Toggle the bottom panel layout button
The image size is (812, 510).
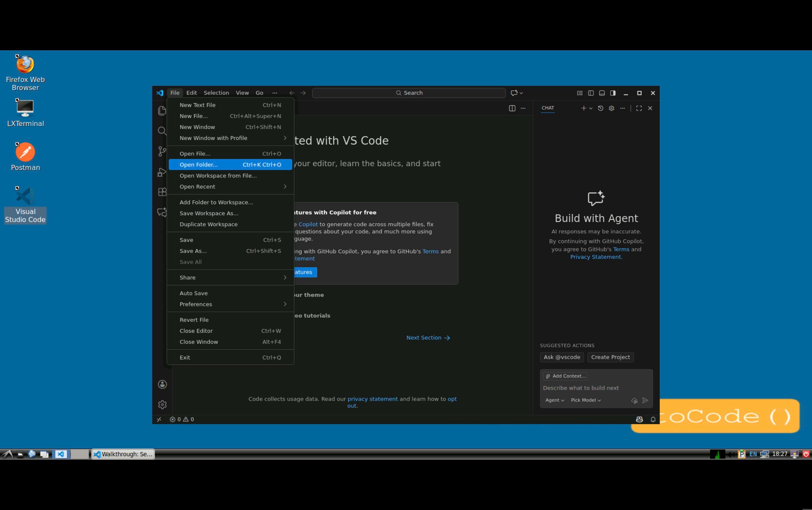pos(601,93)
